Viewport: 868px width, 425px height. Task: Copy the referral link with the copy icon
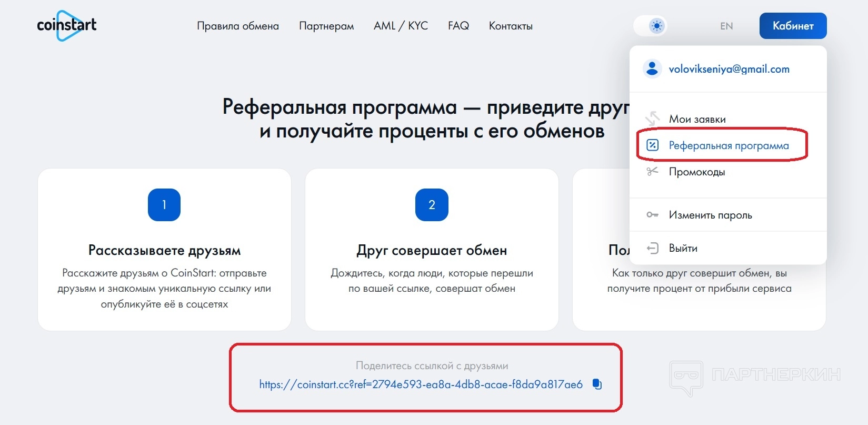597,384
